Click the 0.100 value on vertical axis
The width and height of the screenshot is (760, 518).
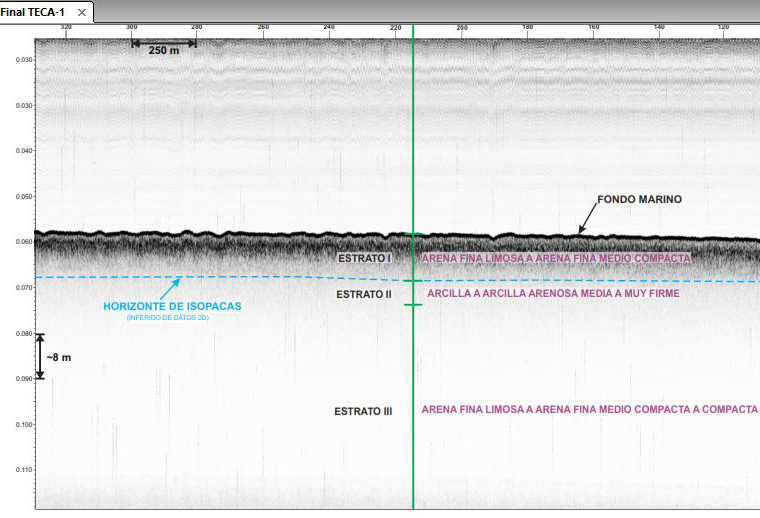click(x=24, y=424)
